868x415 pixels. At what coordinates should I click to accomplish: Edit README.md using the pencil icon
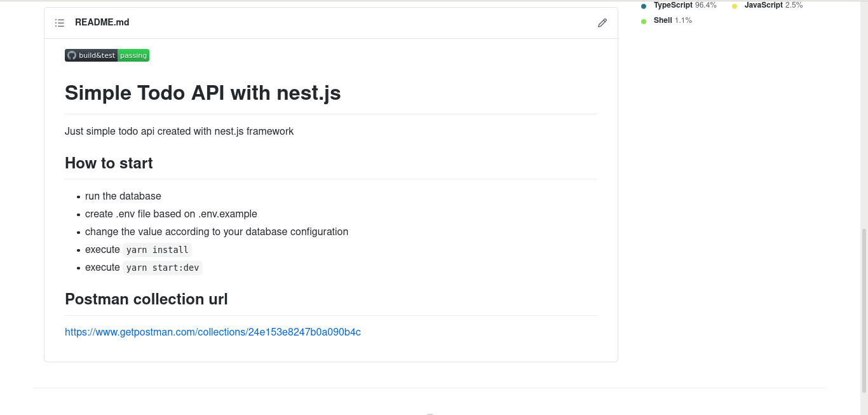click(602, 22)
